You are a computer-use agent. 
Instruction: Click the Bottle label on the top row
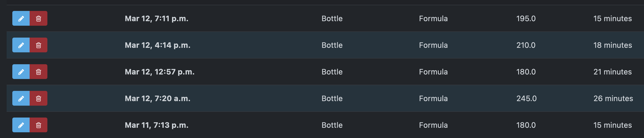click(x=332, y=18)
